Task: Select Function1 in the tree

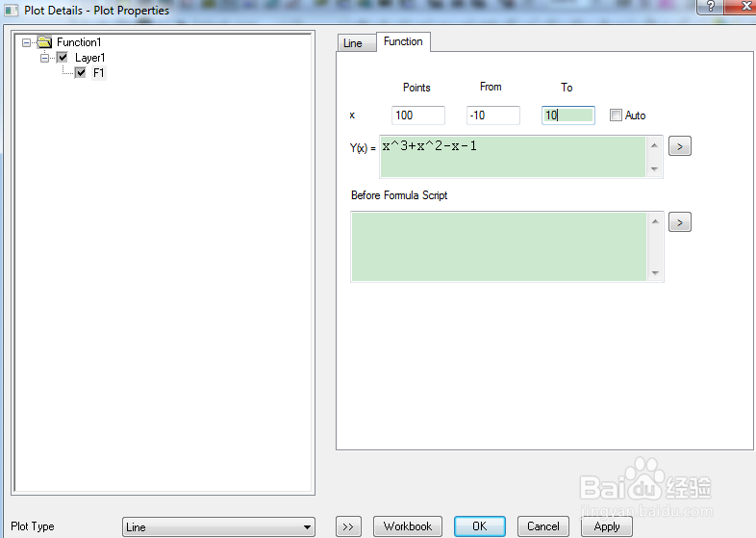Action: tap(79, 42)
